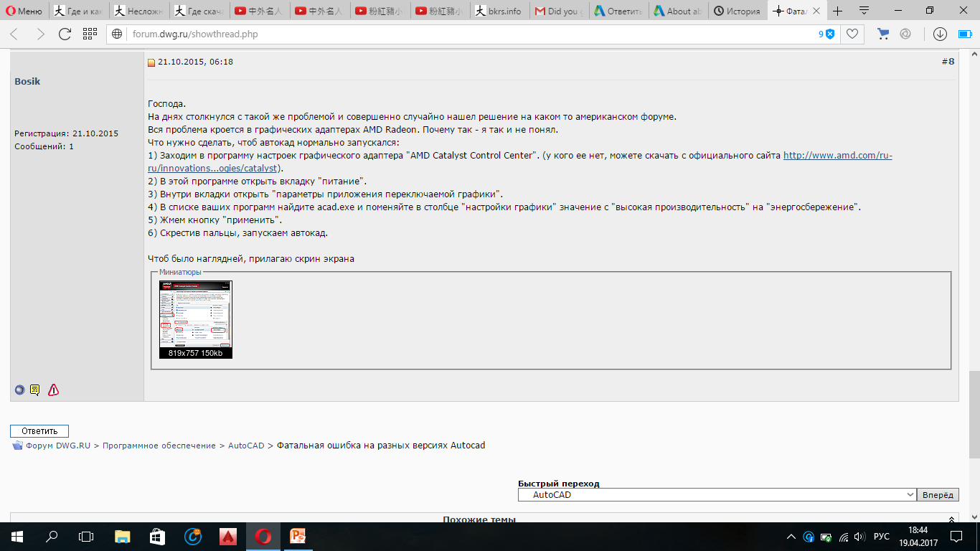The width and height of the screenshot is (980, 551).
Task: Open the Opera Меню button
Action: coord(24,11)
